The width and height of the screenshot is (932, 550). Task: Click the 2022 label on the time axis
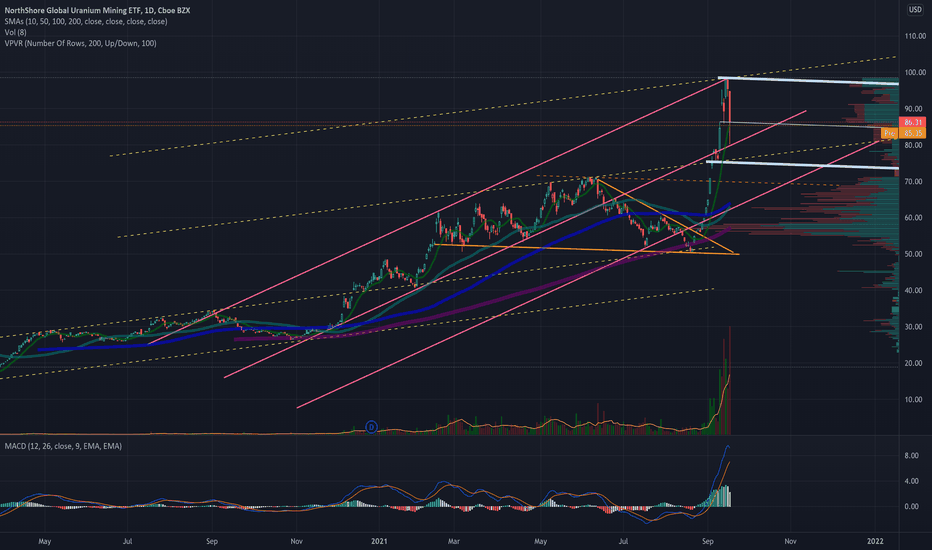point(875,541)
